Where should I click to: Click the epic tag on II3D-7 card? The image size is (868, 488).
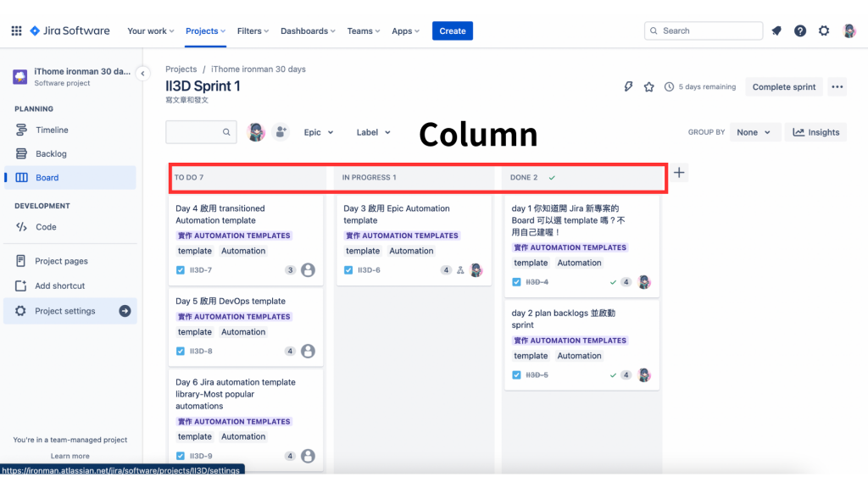coord(234,236)
